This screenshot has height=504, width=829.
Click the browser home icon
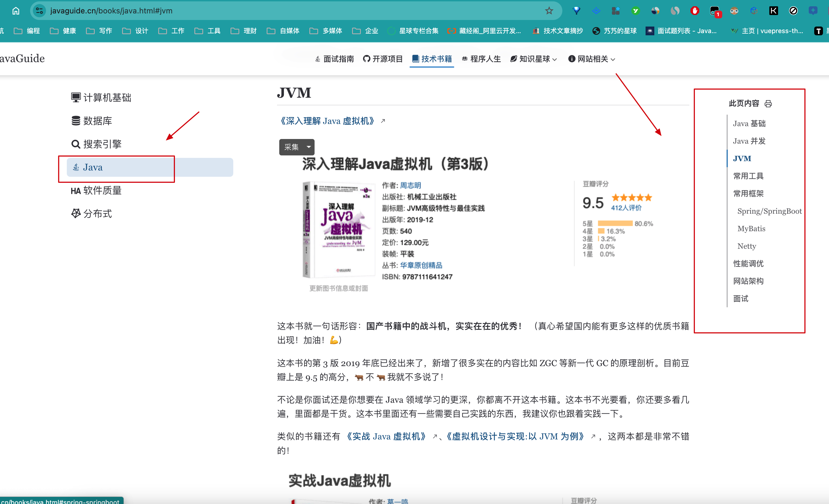click(16, 11)
